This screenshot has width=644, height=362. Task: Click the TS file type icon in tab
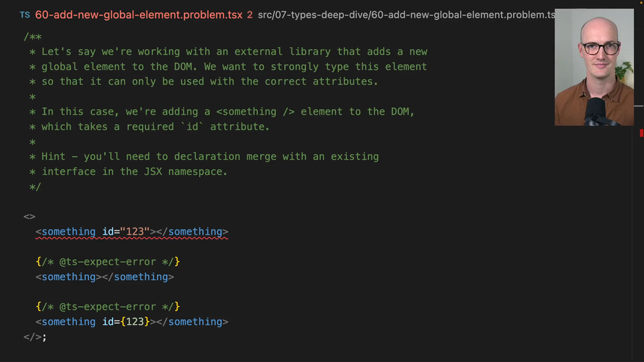(x=25, y=15)
